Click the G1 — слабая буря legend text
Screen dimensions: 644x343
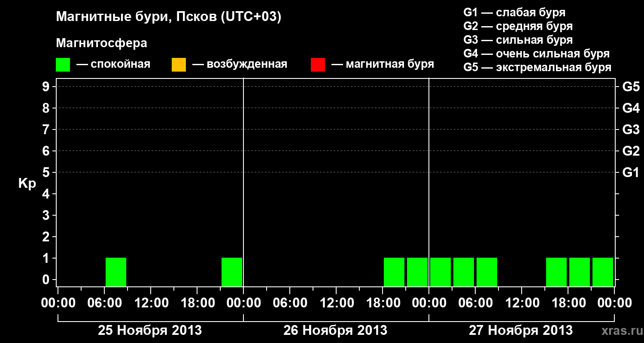[x=514, y=12]
